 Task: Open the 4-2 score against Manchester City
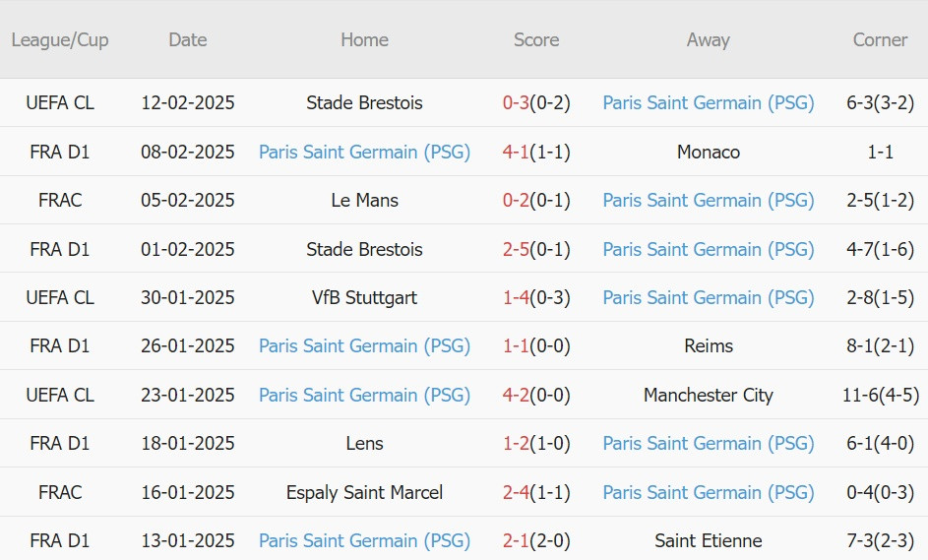(x=516, y=396)
